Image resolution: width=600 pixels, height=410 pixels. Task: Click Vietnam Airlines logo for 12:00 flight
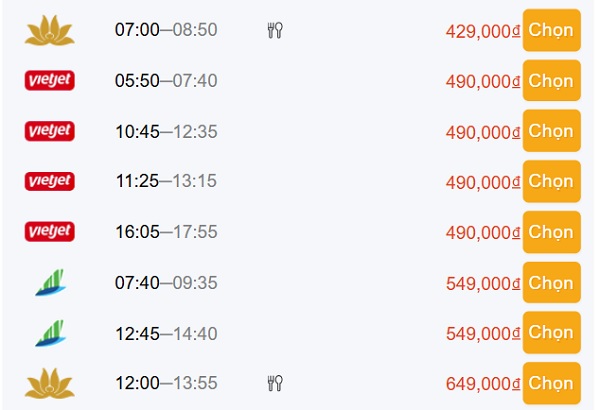[x=49, y=383]
